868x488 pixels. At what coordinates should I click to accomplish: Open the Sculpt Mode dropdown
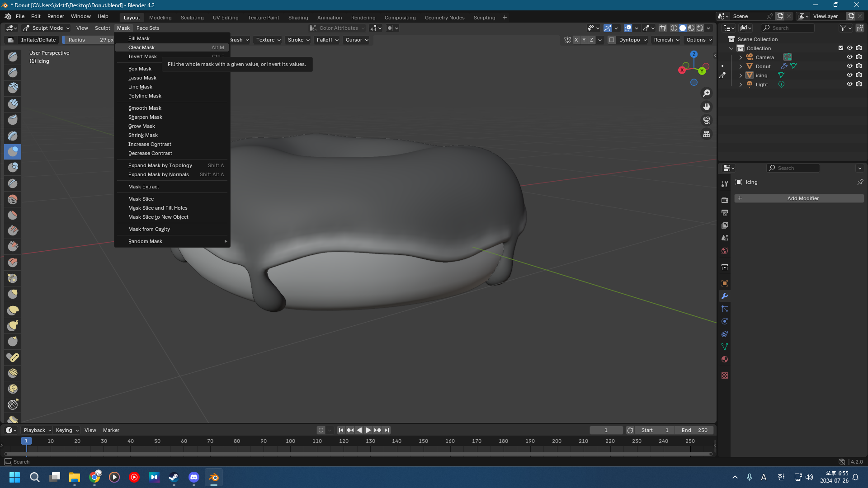coord(47,28)
